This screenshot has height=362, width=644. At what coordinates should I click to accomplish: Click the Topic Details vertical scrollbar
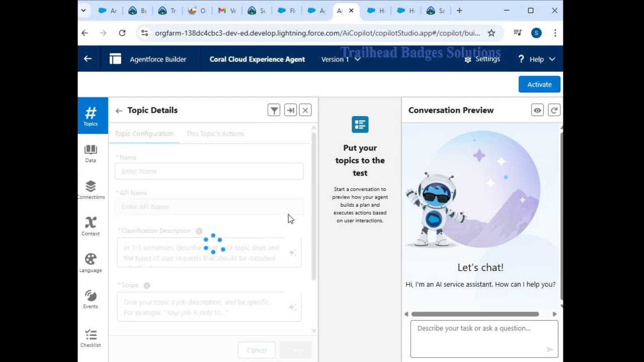pyautogui.click(x=314, y=206)
